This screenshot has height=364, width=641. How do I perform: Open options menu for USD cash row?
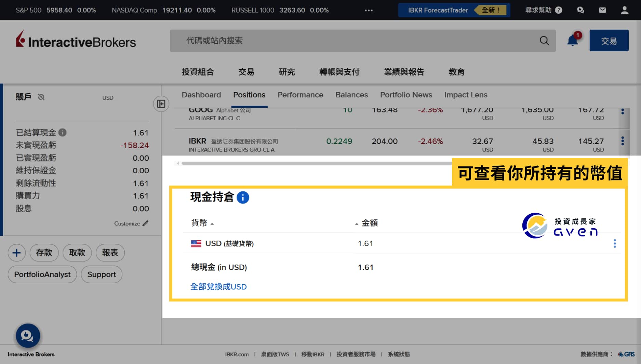point(615,243)
